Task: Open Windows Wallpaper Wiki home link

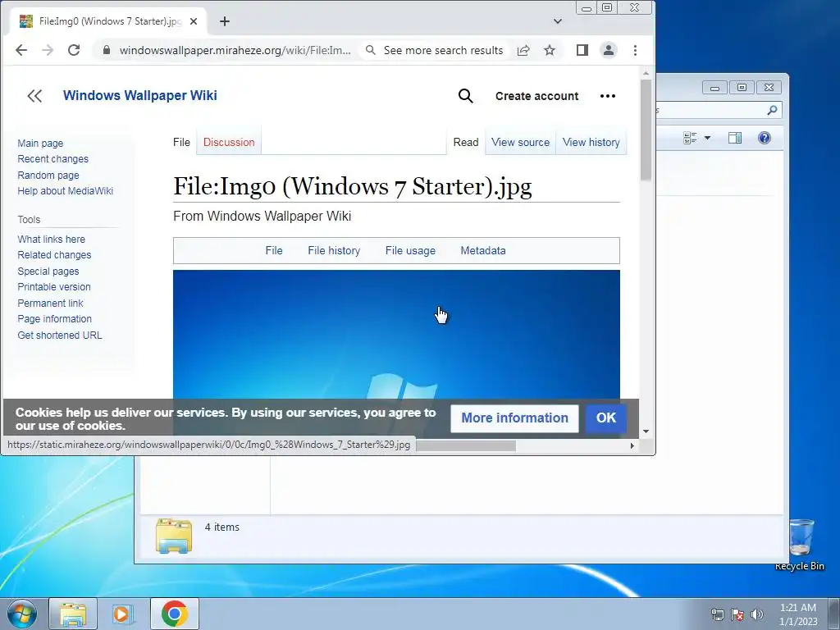Action: pos(139,95)
